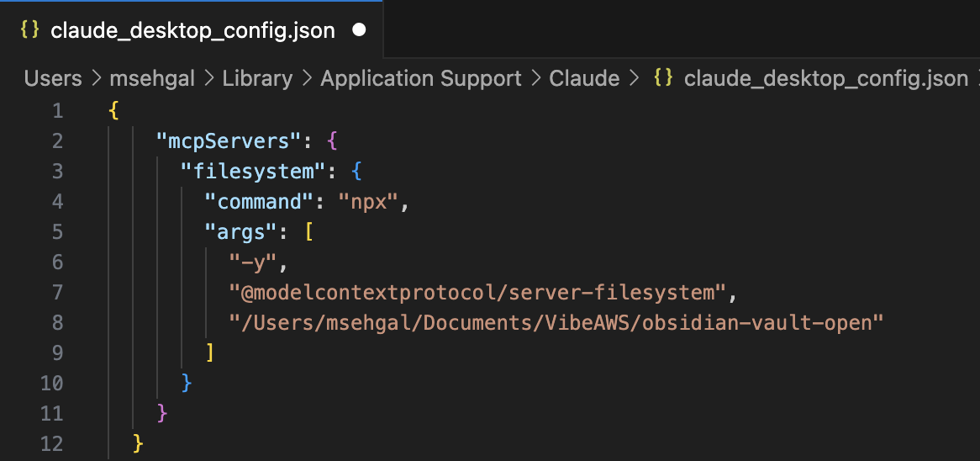Click the claude_desktop_config.json breadcrumb file name
Image resolution: width=980 pixels, height=461 pixels.
tap(826, 79)
